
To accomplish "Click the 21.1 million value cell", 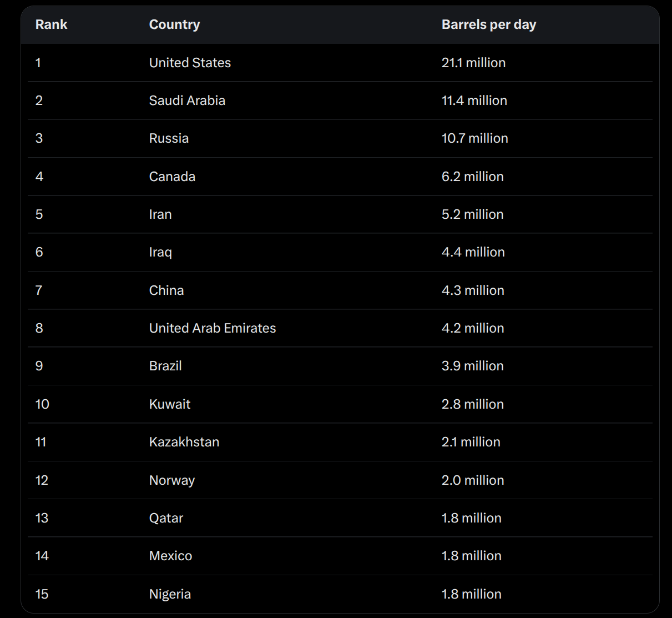I will pyautogui.click(x=473, y=63).
